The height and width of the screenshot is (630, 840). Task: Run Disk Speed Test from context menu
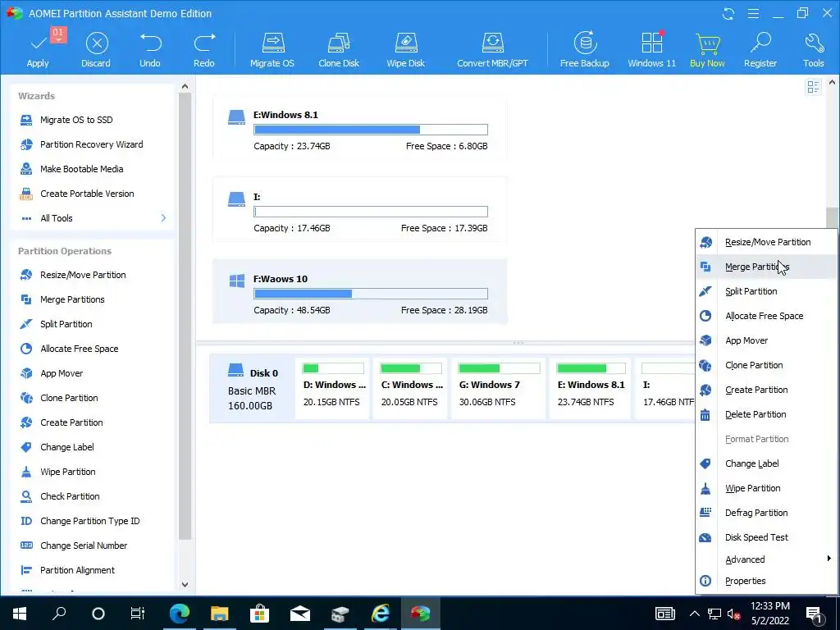click(x=767, y=538)
